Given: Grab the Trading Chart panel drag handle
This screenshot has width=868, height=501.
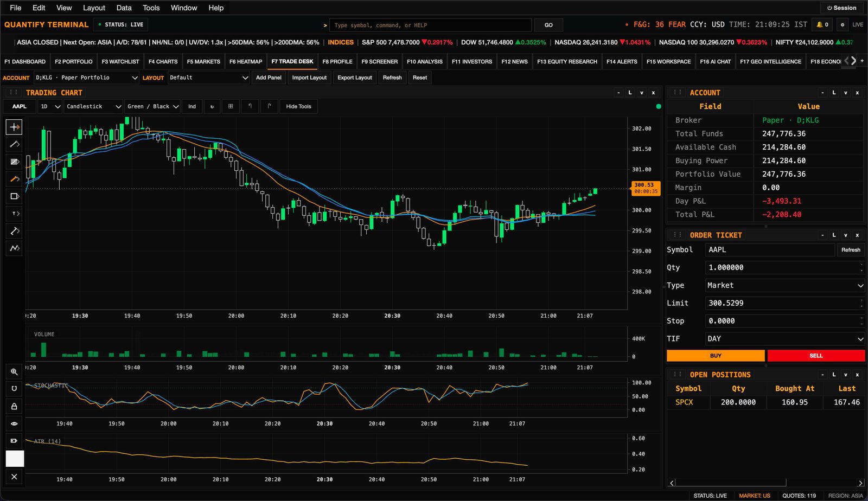Looking at the screenshot, I should 13,93.
